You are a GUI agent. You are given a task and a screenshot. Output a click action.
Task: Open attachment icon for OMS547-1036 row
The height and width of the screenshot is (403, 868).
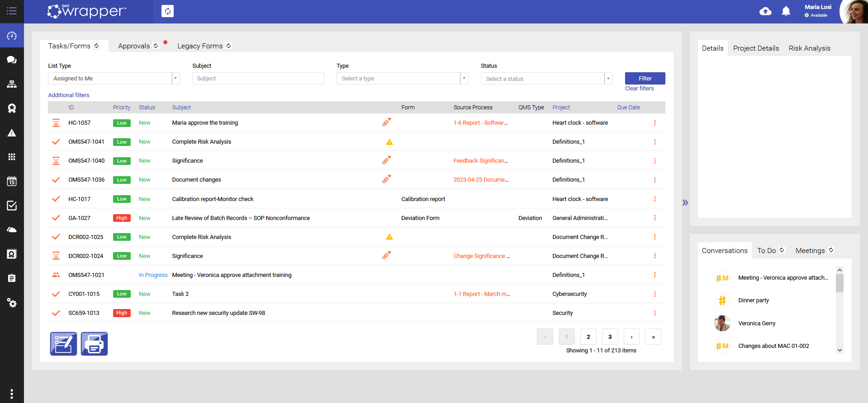point(386,179)
